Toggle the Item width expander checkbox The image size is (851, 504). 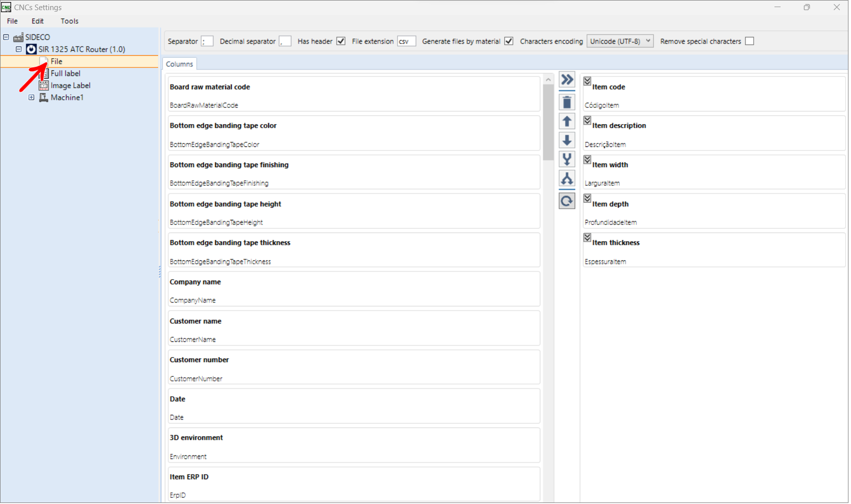pyautogui.click(x=588, y=160)
